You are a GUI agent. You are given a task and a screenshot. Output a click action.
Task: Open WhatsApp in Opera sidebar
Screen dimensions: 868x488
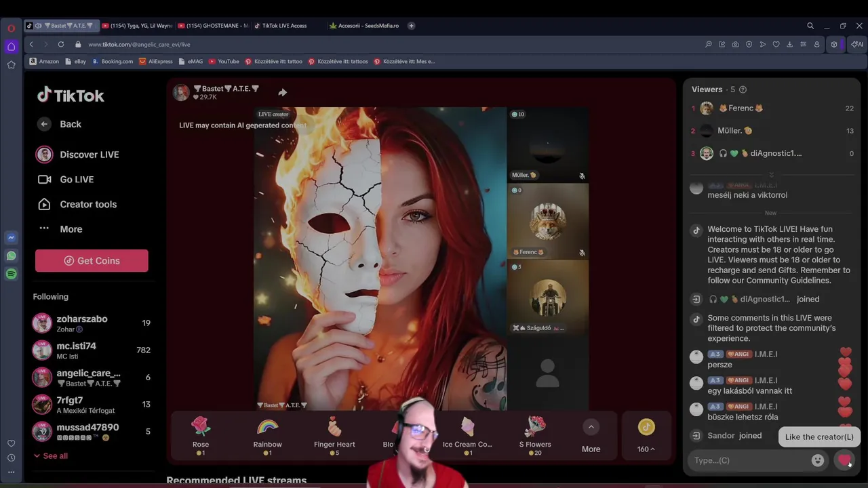pos(11,256)
